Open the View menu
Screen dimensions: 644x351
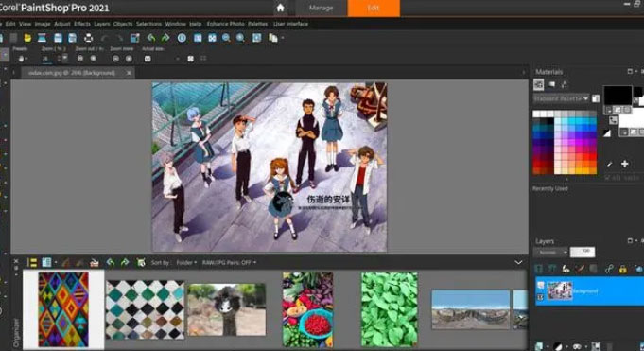pyautogui.click(x=25, y=24)
